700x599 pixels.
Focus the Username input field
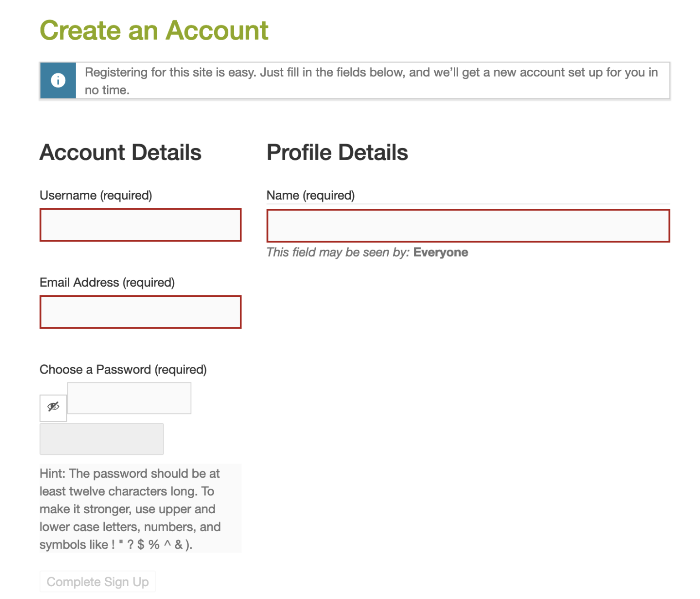(x=140, y=225)
